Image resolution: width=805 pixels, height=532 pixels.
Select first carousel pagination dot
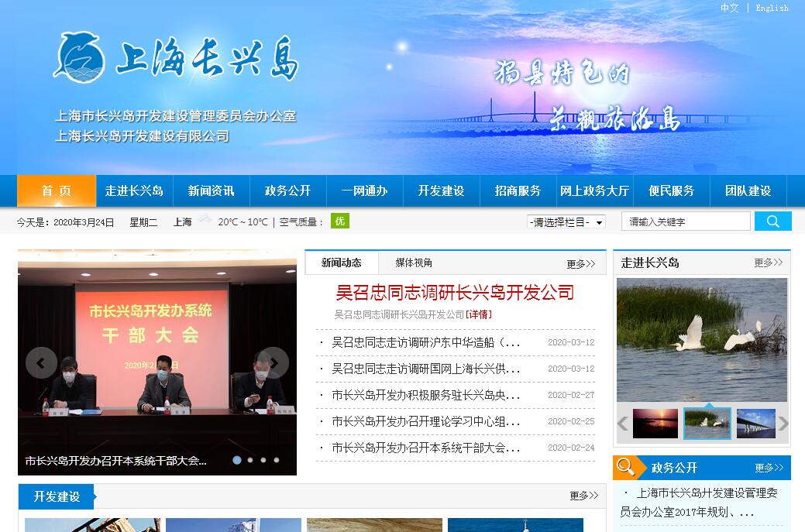click(x=237, y=460)
